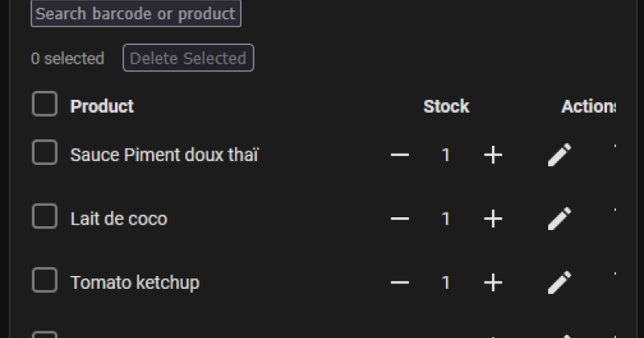Screen dimensions: 644x338
Task: Click the Delete Selected button
Action: tap(188, 58)
